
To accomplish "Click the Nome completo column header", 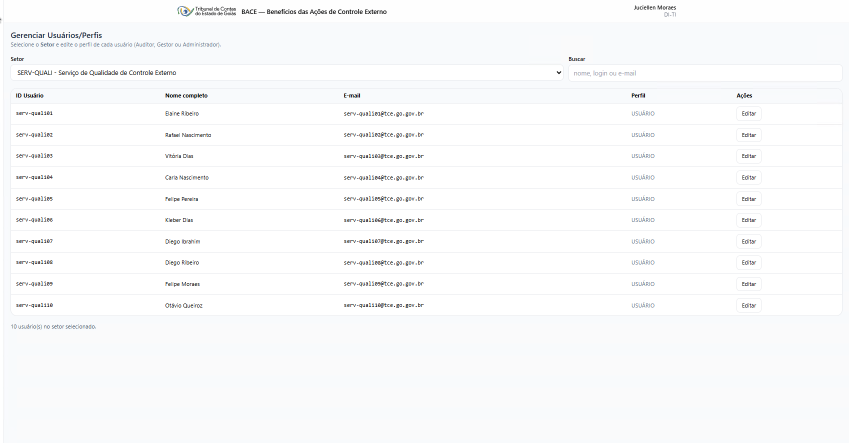I will [186, 95].
